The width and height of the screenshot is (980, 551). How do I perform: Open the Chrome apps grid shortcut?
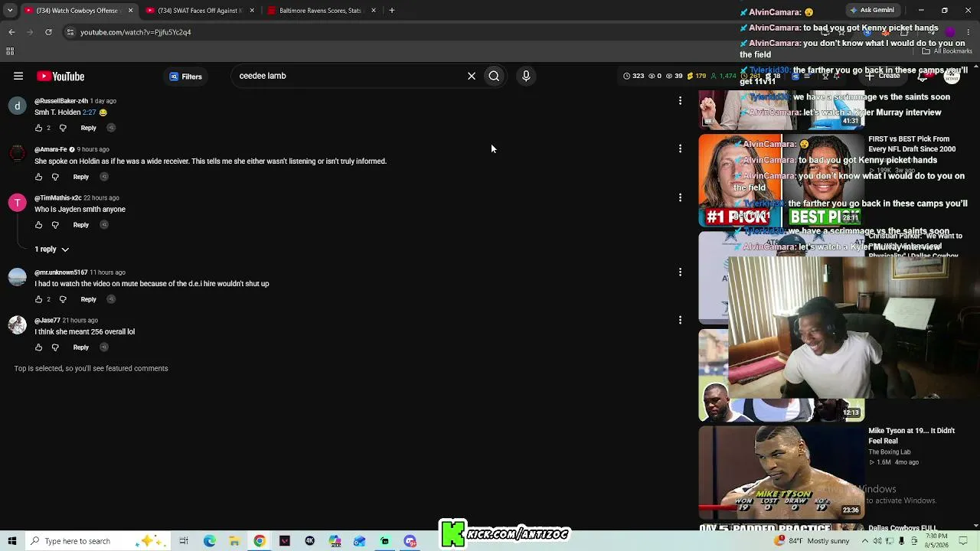[10, 51]
